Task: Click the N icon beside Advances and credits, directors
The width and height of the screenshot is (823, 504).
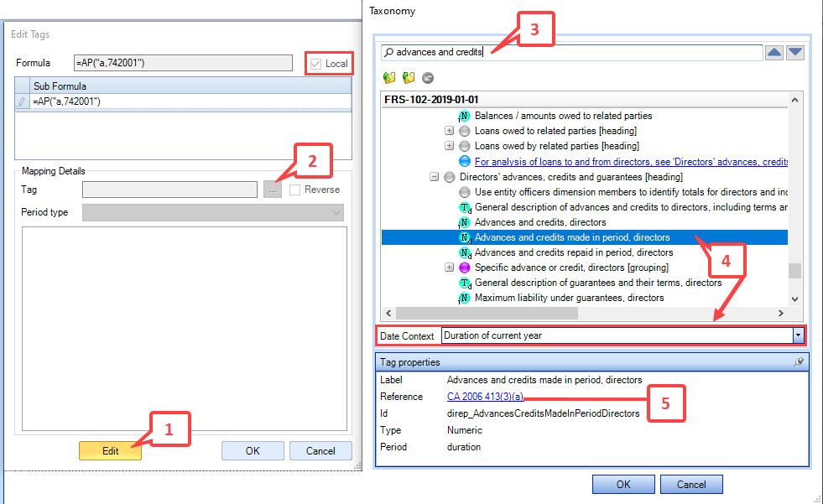Action: click(x=464, y=222)
